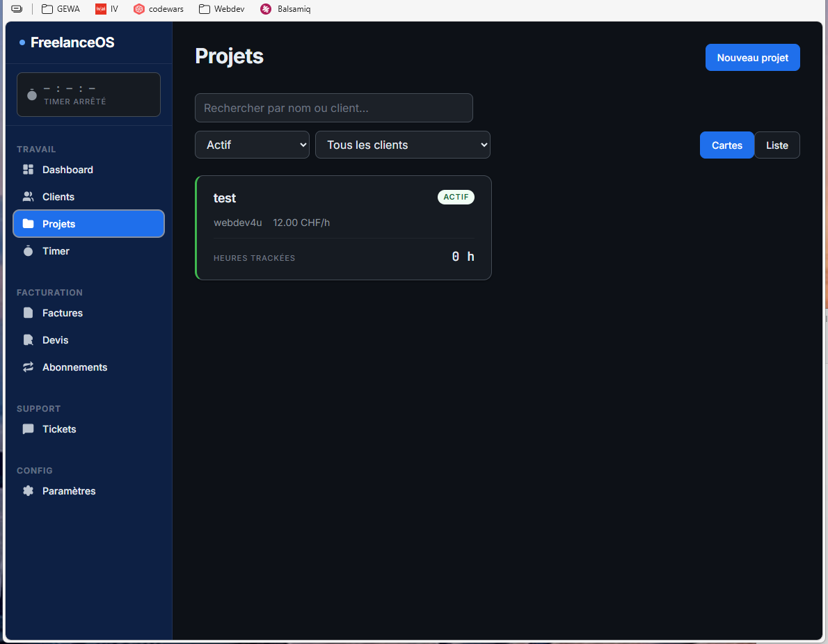The width and height of the screenshot is (828, 644).
Task: Create a project with Nouveau projet
Action: coord(752,58)
